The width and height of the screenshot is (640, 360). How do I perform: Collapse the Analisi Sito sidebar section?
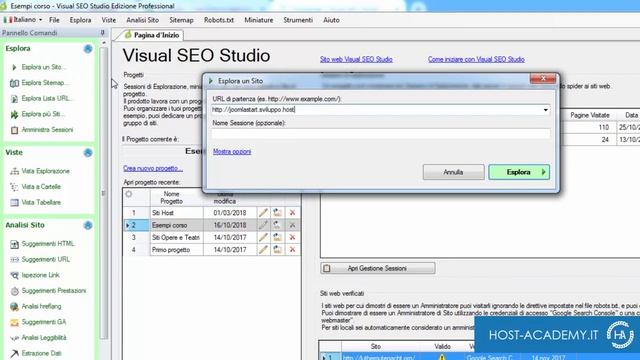(x=88, y=225)
